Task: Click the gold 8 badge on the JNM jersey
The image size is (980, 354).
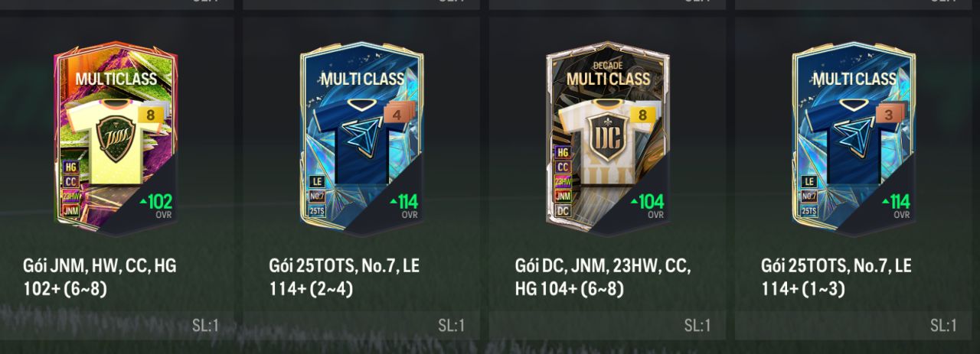Action: pyautogui.click(x=151, y=114)
